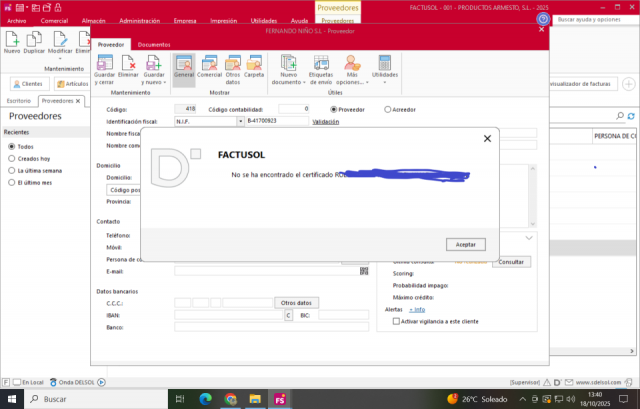
Task: Click the search magnifier icon in Proveedores list
Action: pyautogui.click(x=620, y=116)
